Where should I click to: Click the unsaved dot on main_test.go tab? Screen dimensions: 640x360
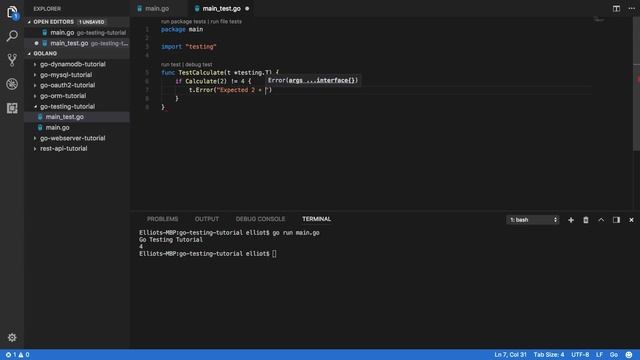click(x=247, y=9)
